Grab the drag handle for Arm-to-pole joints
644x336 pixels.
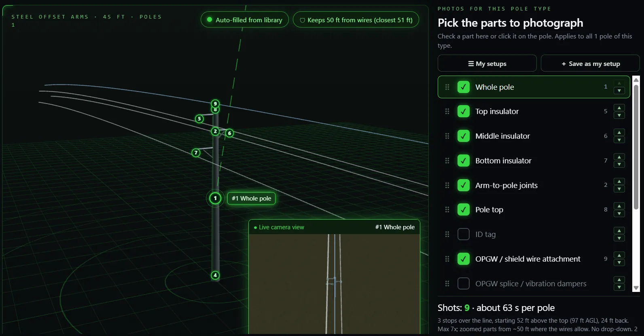[447, 185]
